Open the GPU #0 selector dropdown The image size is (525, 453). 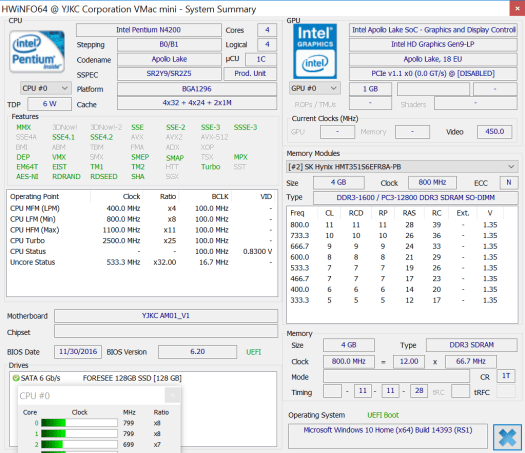click(x=315, y=88)
